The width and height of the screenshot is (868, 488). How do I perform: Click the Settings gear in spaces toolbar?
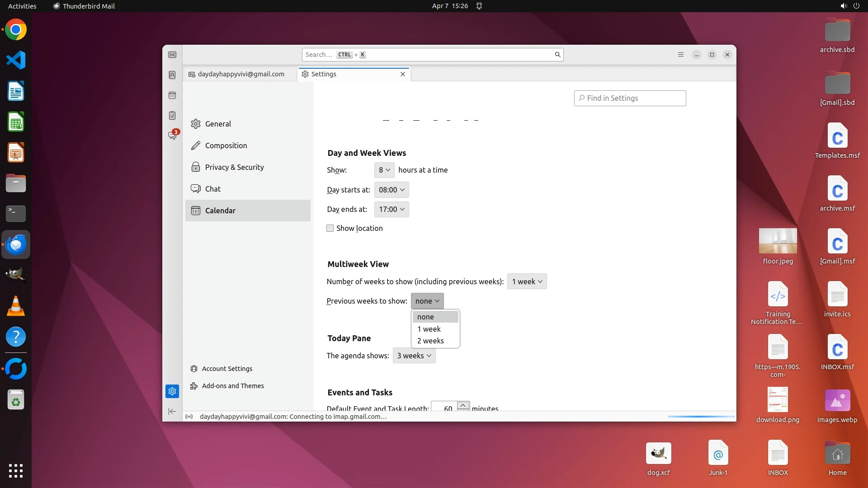click(x=172, y=391)
